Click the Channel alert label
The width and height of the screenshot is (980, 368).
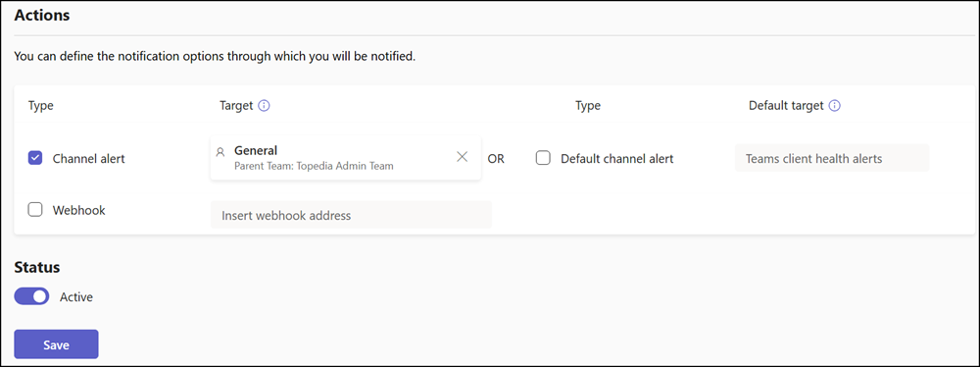89,159
